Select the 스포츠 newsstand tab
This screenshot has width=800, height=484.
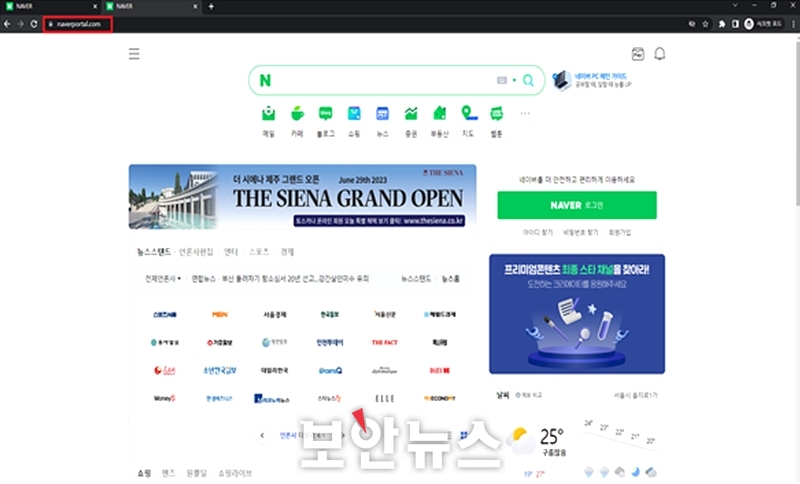point(259,252)
